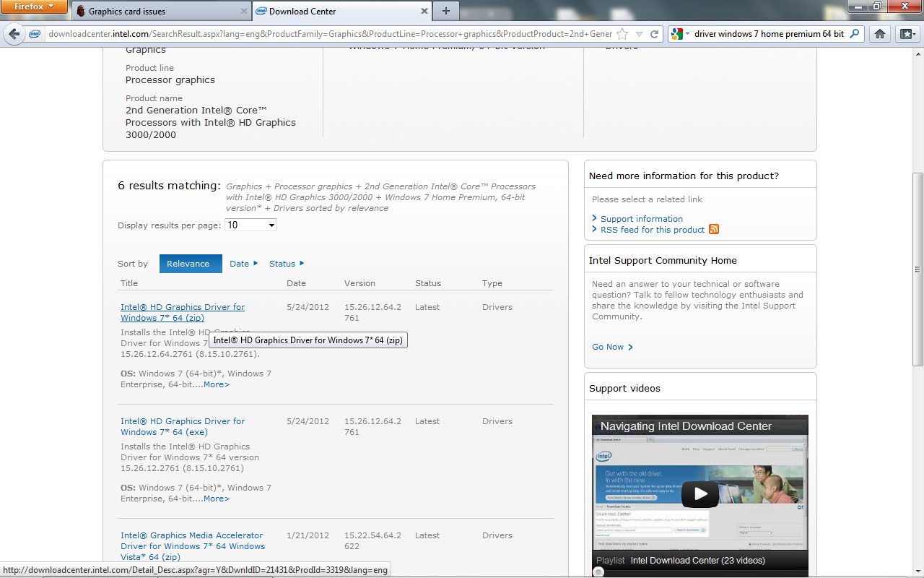Reload the current page

[x=655, y=34]
